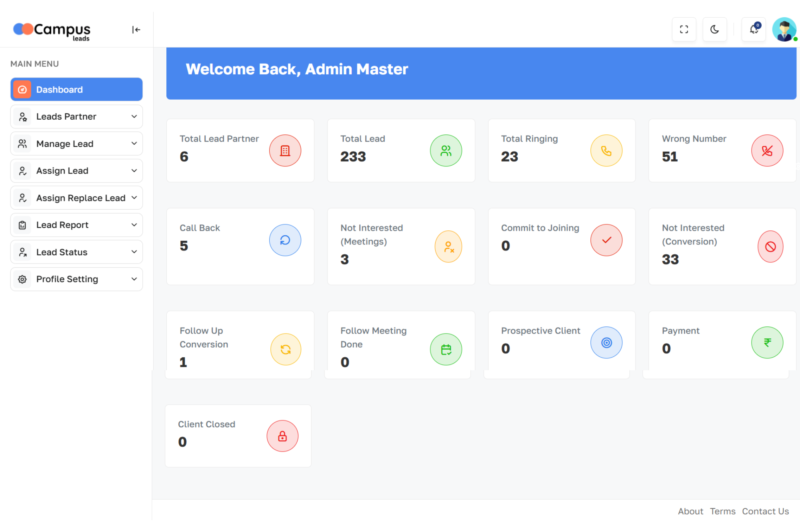Open the notifications bell icon
This screenshot has width=800, height=532.
click(x=754, y=29)
